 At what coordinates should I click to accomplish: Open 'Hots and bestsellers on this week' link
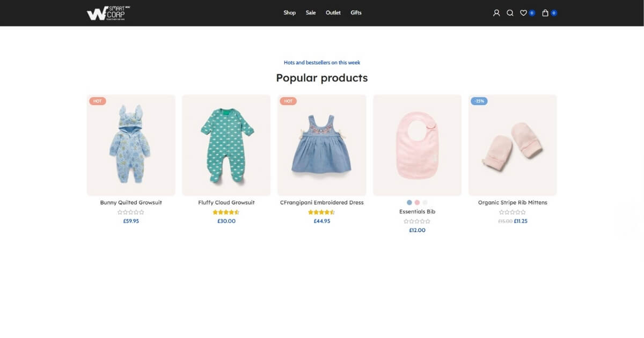point(321,62)
